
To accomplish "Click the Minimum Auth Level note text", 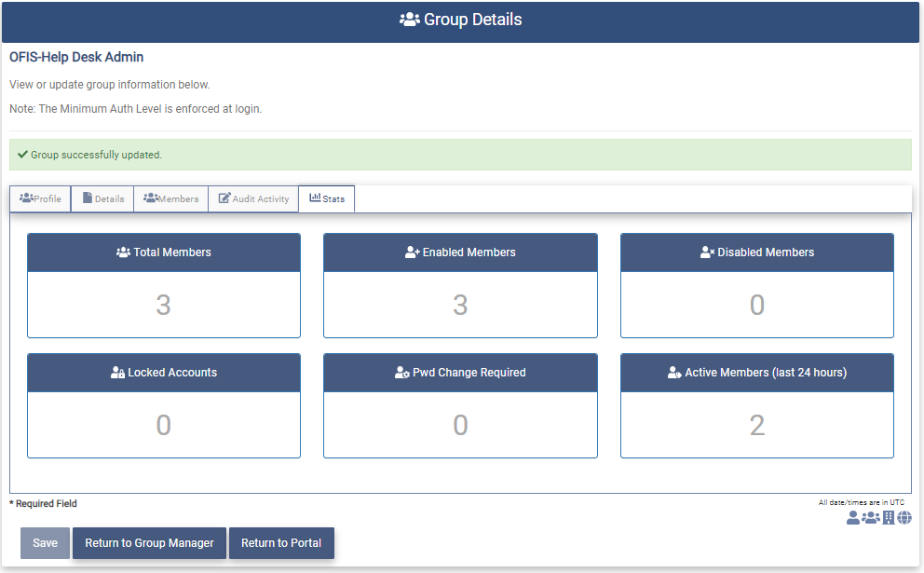I will (136, 109).
